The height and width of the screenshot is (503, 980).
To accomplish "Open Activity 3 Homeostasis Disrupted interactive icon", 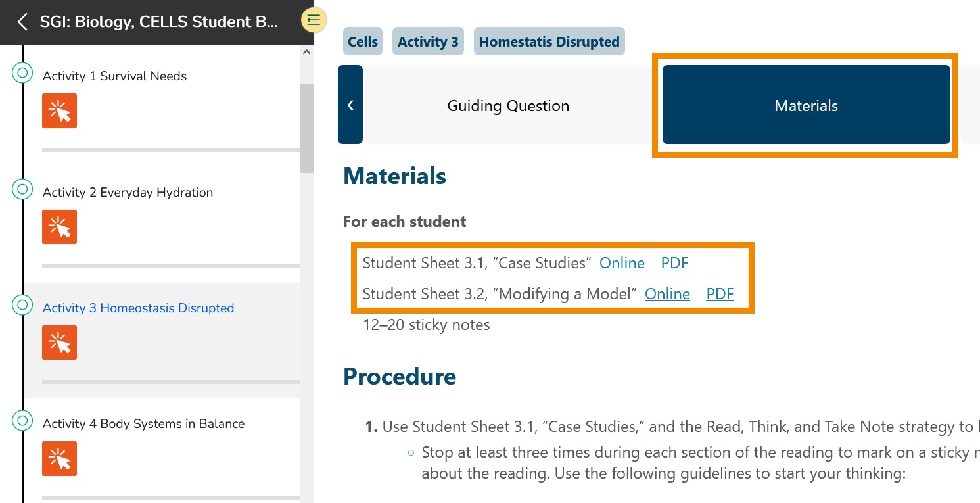I will 59,343.
